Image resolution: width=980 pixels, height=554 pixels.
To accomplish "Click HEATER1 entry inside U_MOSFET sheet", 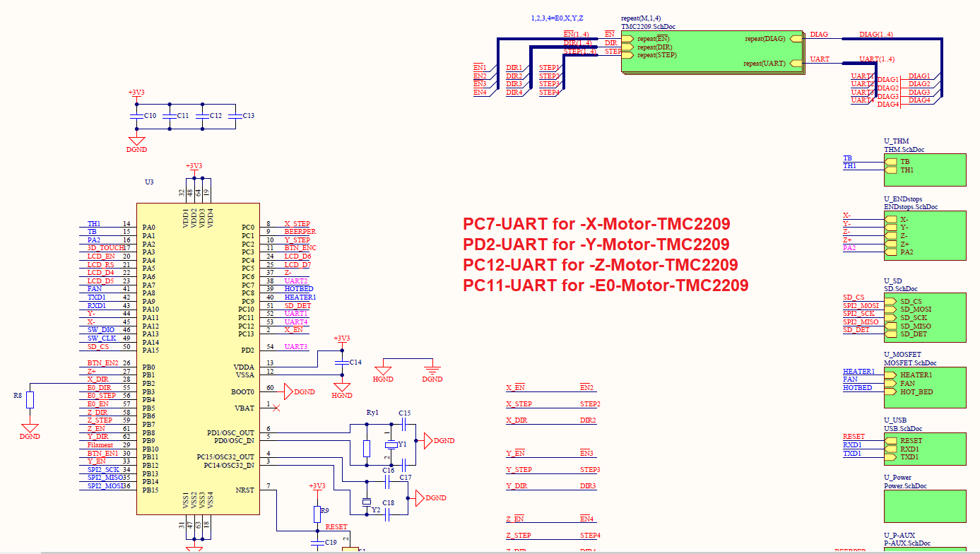I will [x=909, y=375].
